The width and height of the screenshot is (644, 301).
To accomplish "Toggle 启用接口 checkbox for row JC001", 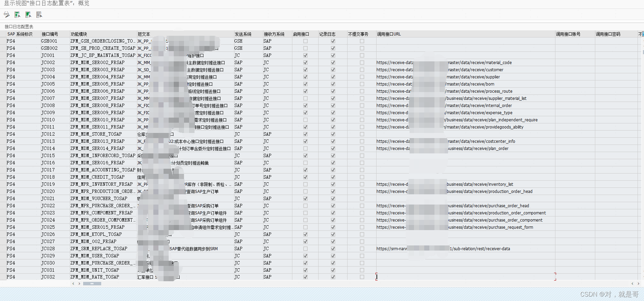I will coord(305,55).
